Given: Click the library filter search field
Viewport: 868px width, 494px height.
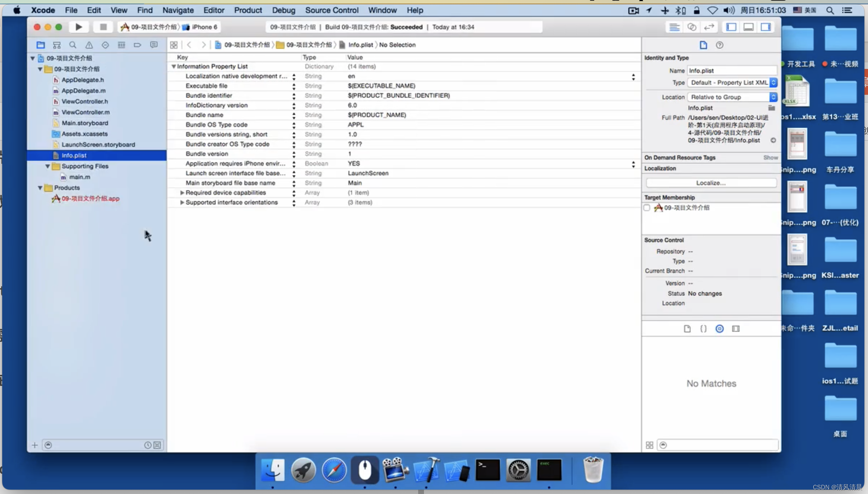Looking at the screenshot, I should pyautogui.click(x=718, y=445).
